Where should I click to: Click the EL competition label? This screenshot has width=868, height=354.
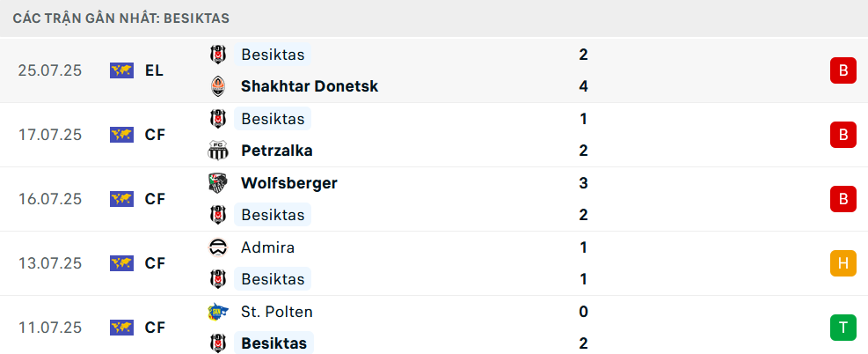[x=154, y=70]
